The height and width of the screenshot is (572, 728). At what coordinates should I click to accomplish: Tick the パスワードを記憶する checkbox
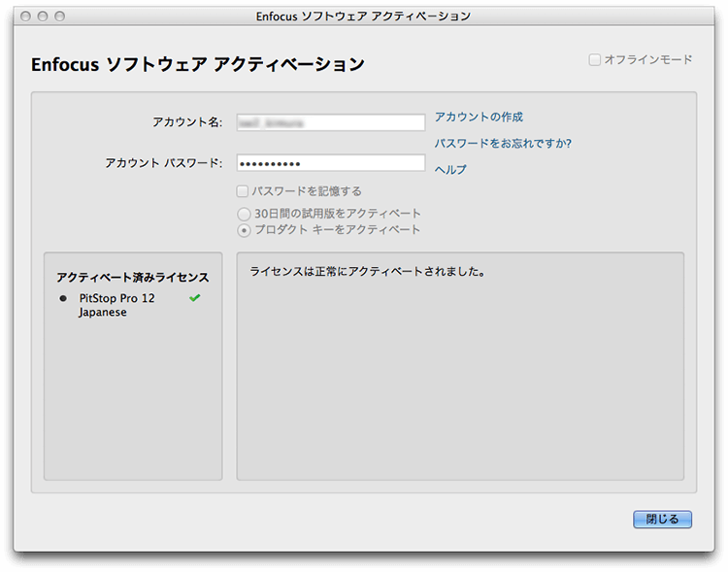point(243,191)
